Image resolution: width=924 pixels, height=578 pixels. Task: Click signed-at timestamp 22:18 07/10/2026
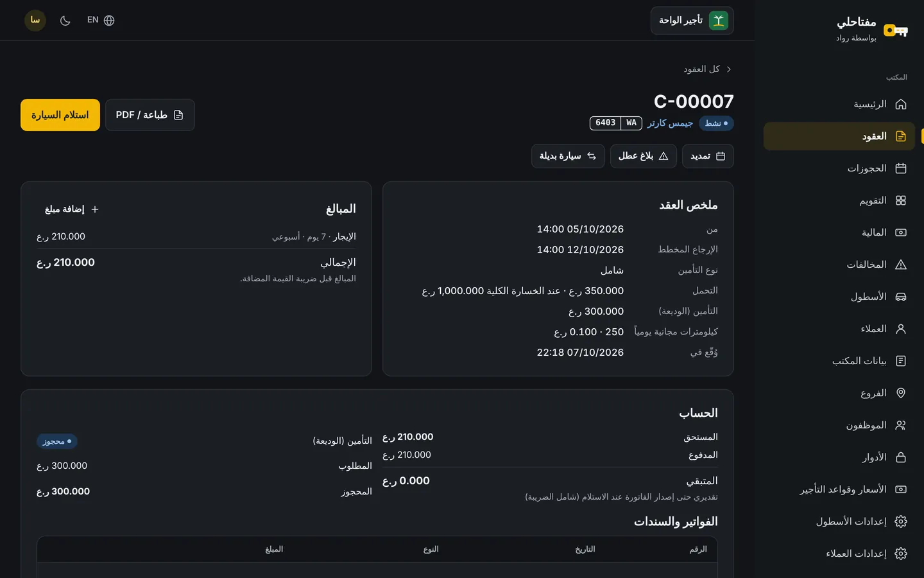tap(580, 353)
